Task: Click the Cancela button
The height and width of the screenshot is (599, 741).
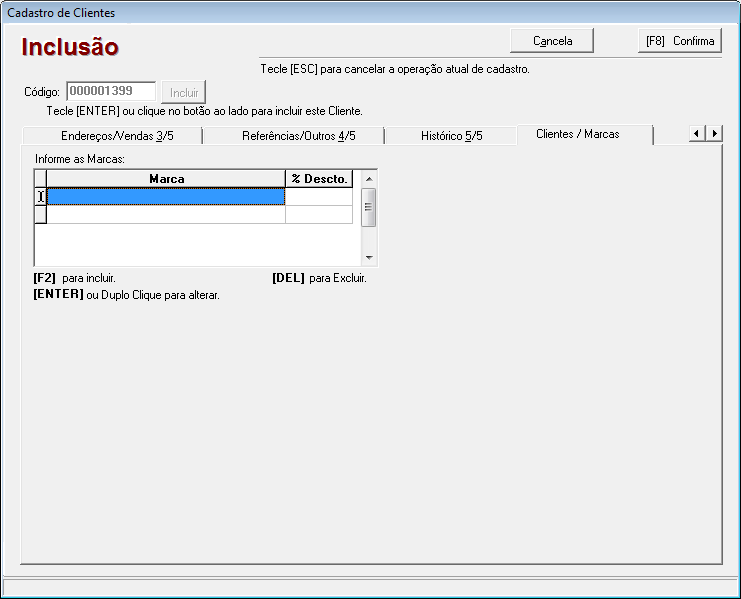Action: click(552, 41)
